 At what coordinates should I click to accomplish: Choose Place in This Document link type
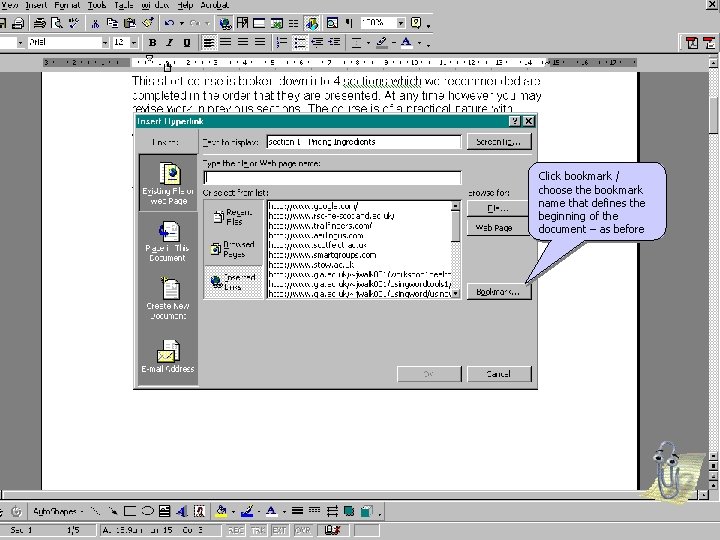pyautogui.click(x=168, y=241)
